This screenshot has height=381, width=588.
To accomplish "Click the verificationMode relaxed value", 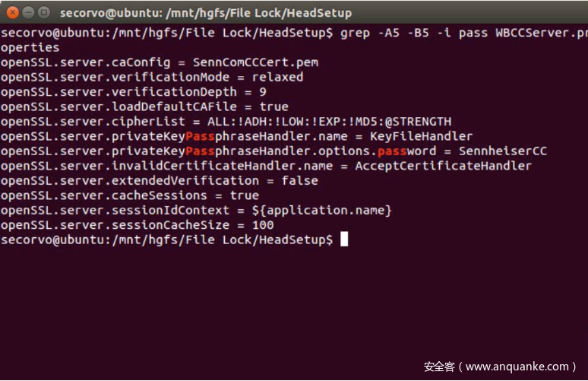I will coord(277,77).
